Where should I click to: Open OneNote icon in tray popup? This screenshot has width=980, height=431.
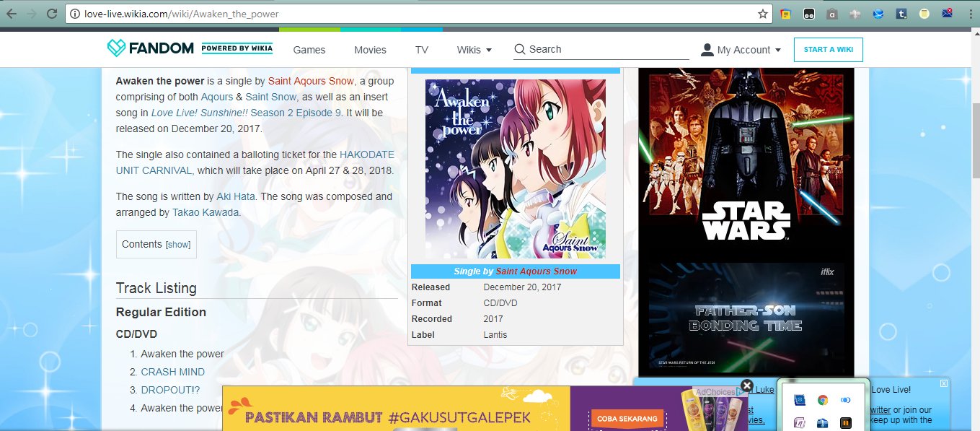click(x=799, y=422)
